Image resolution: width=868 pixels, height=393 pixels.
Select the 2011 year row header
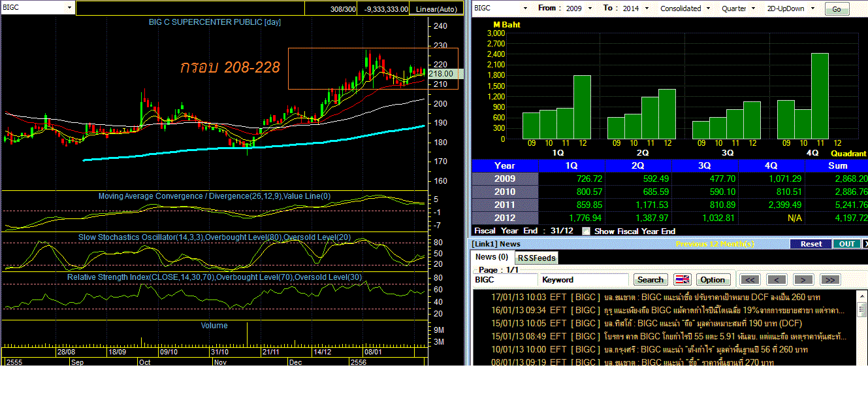[x=505, y=205]
